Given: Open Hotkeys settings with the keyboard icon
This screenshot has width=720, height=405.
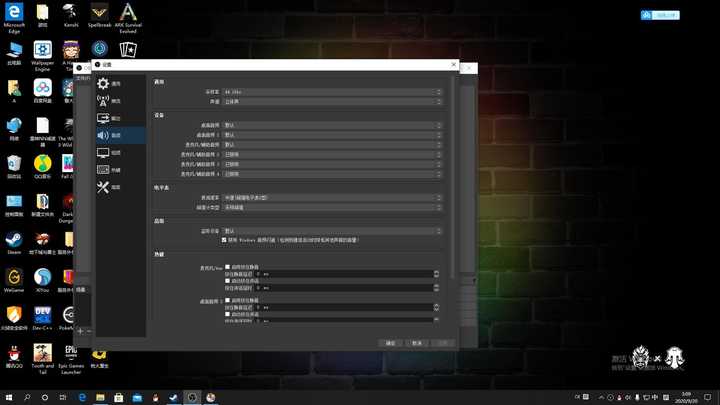Looking at the screenshot, I should pyautogui.click(x=103, y=169).
